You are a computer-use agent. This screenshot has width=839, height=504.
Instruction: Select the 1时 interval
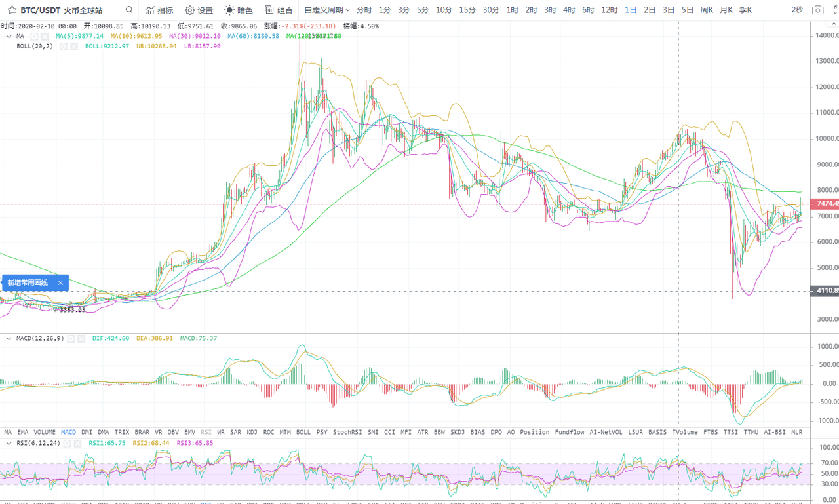point(513,10)
